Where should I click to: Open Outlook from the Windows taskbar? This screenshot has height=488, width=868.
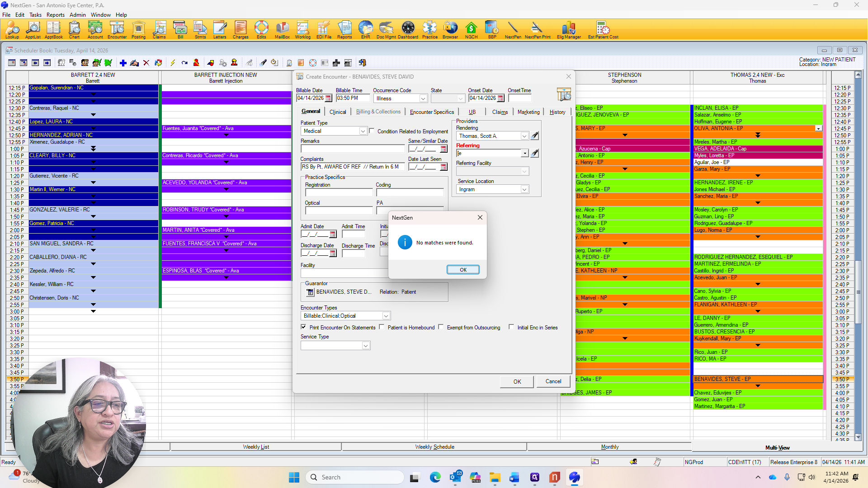pyautogui.click(x=455, y=477)
